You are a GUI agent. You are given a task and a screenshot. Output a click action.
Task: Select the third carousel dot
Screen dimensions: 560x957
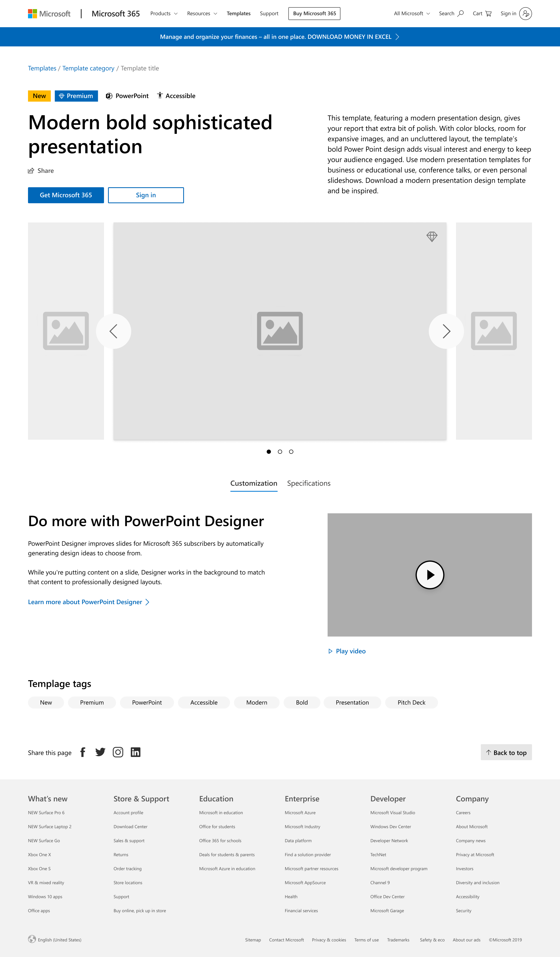point(291,452)
